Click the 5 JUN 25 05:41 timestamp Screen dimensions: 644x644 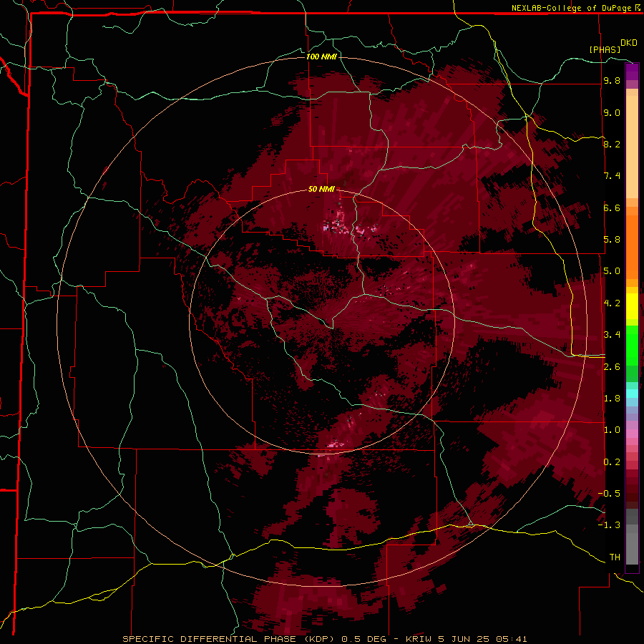[483, 639]
